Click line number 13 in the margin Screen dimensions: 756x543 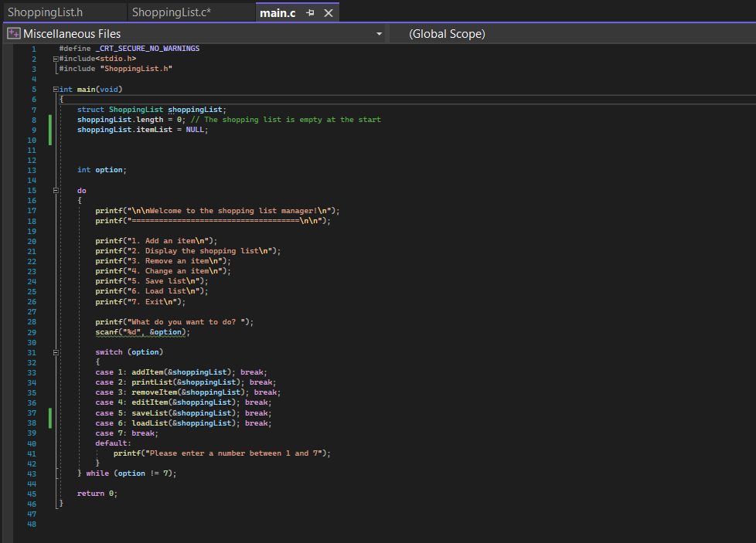(32, 170)
